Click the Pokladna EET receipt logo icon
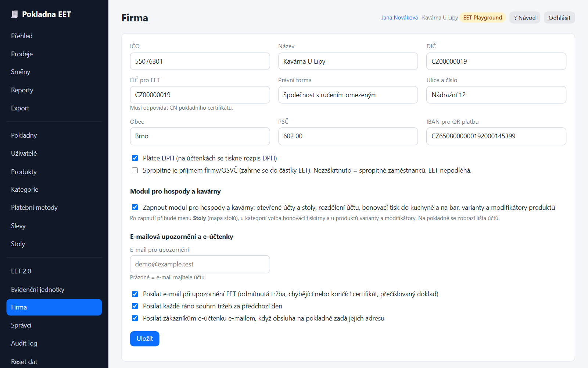This screenshot has width=588, height=368. pos(14,14)
